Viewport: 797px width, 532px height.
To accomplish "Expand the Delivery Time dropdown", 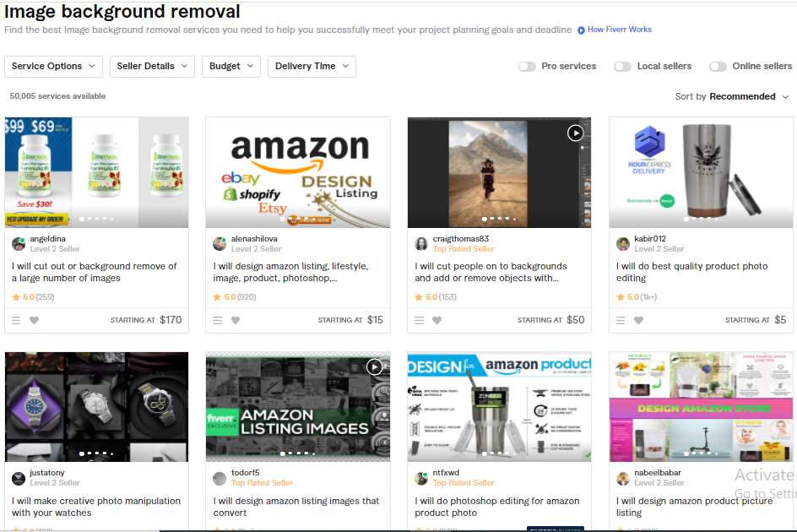I will 312,67.
